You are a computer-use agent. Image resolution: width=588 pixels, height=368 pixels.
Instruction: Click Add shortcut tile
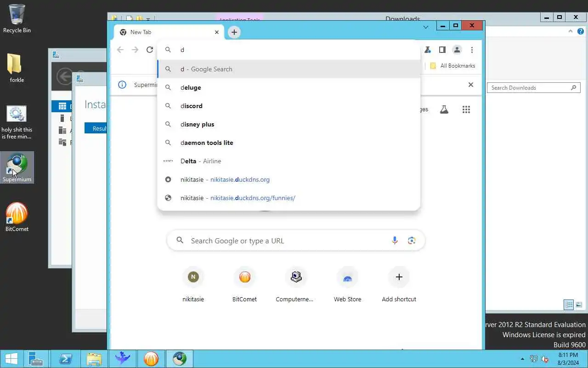pyautogui.click(x=399, y=285)
